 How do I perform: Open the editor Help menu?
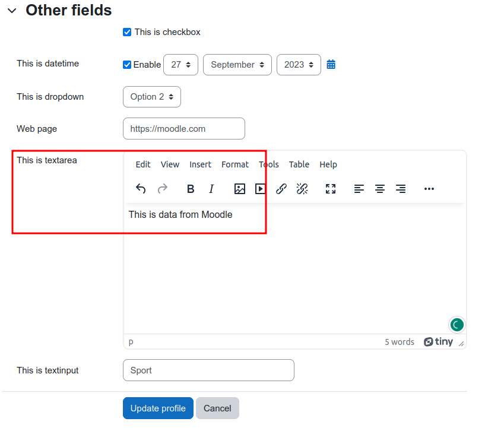[328, 164]
